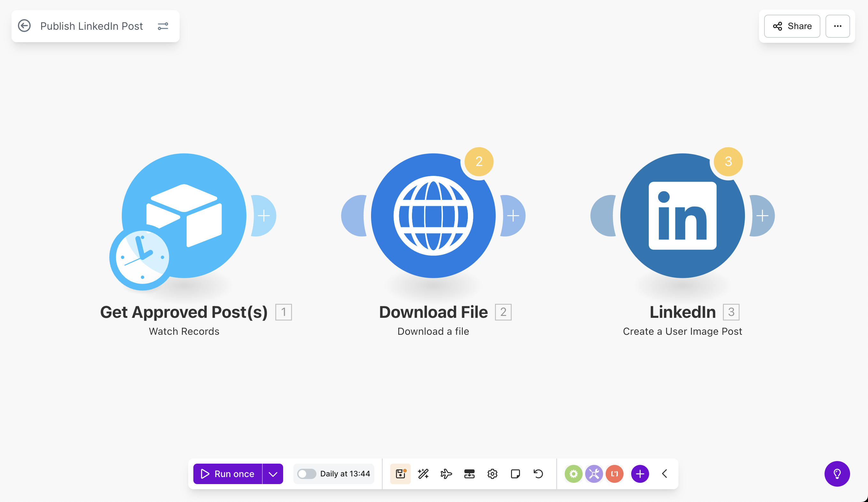Click the Share button
The height and width of the screenshot is (502, 868).
pyautogui.click(x=792, y=26)
